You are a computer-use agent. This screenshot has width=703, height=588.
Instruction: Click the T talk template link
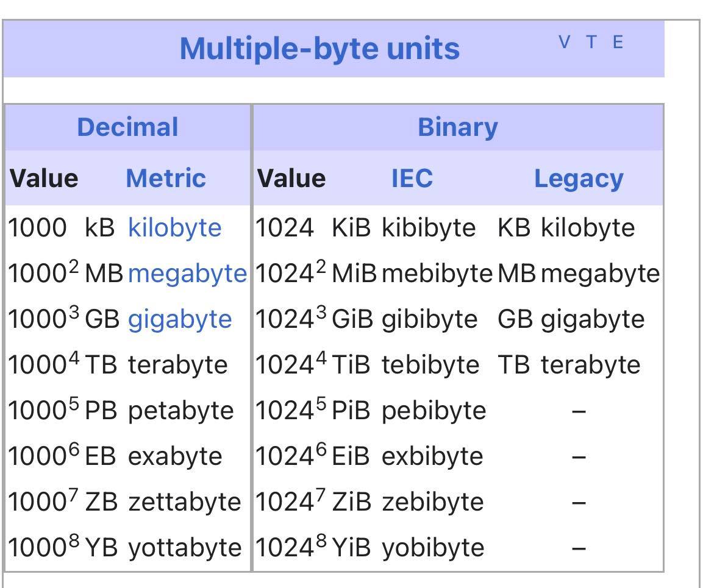point(592,43)
